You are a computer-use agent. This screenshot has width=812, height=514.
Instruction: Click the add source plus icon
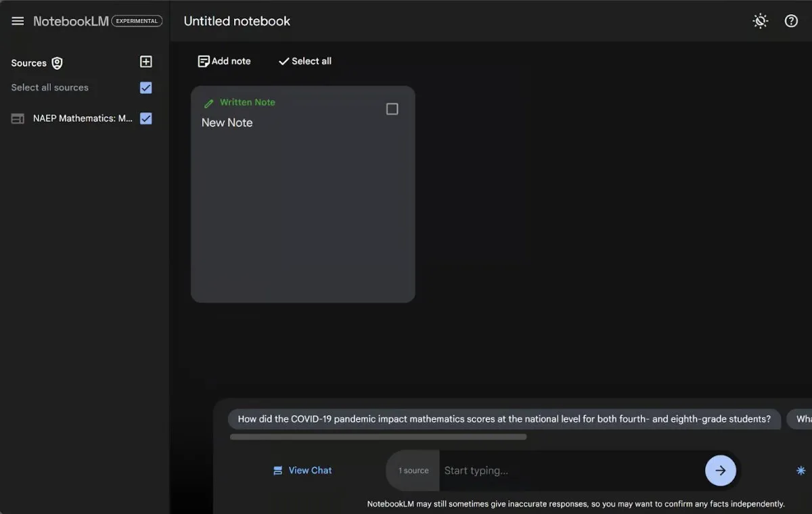coord(145,62)
